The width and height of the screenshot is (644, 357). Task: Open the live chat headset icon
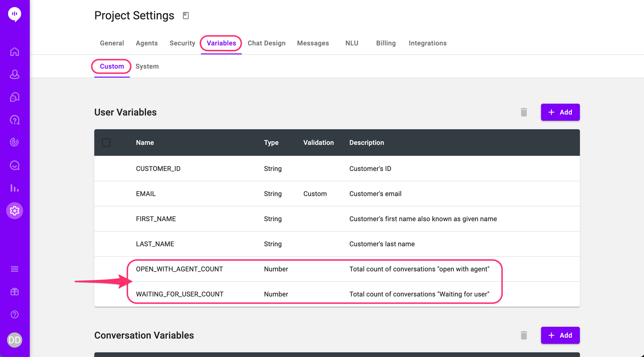click(x=14, y=97)
